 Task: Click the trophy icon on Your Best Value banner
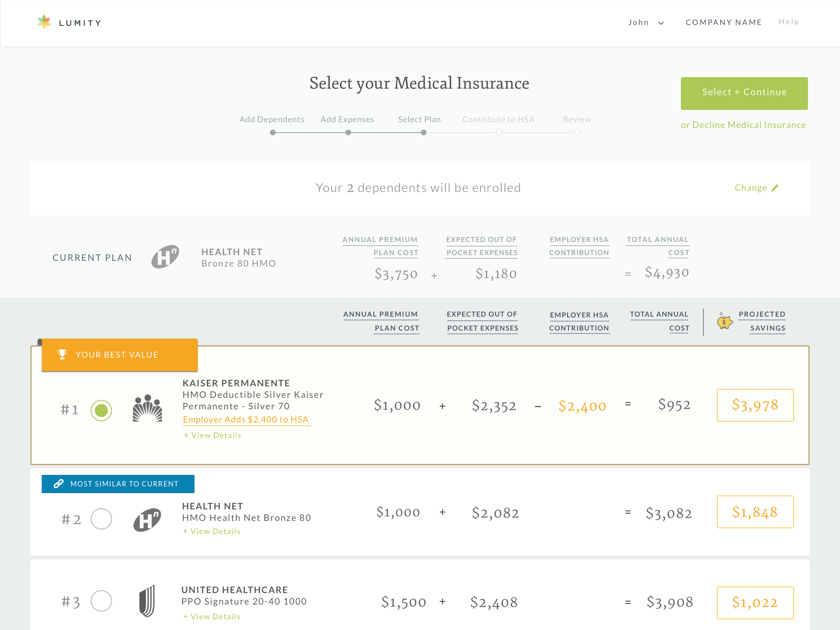click(62, 354)
